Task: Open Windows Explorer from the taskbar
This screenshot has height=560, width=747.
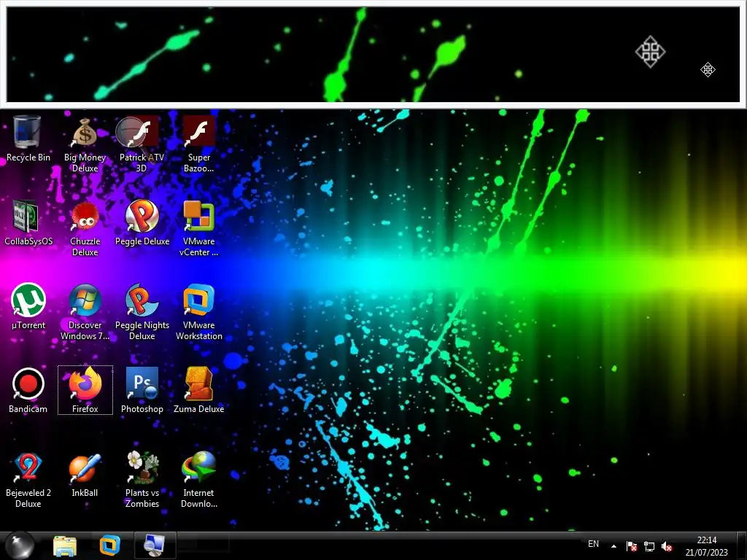Action: coord(65,545)
